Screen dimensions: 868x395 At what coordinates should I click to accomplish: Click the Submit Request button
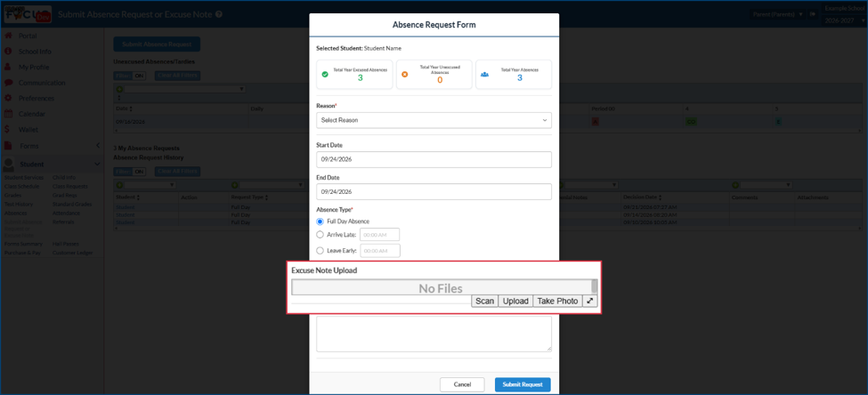(x=523, y=384)
